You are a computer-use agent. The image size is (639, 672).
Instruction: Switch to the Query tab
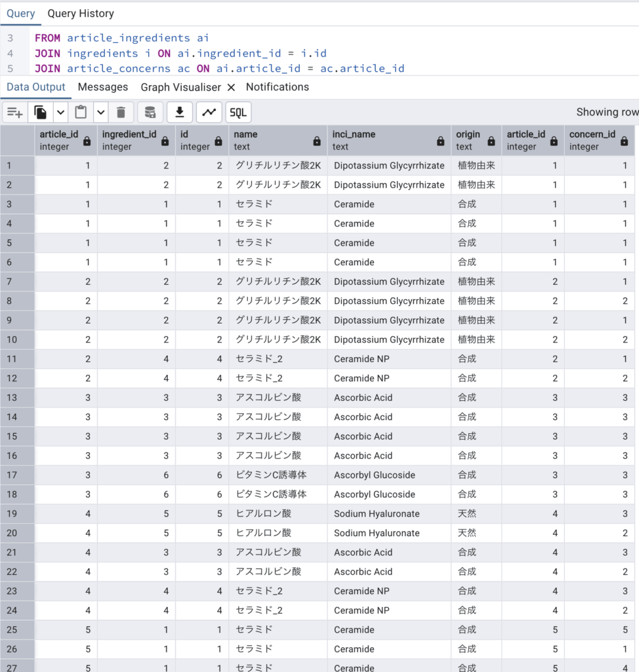point(20,13)
